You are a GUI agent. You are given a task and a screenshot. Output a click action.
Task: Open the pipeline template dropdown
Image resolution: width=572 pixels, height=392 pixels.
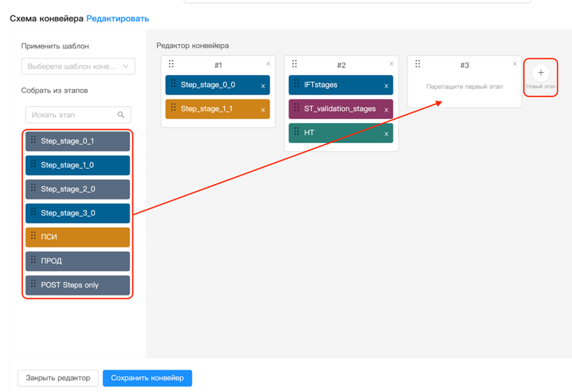78,66
